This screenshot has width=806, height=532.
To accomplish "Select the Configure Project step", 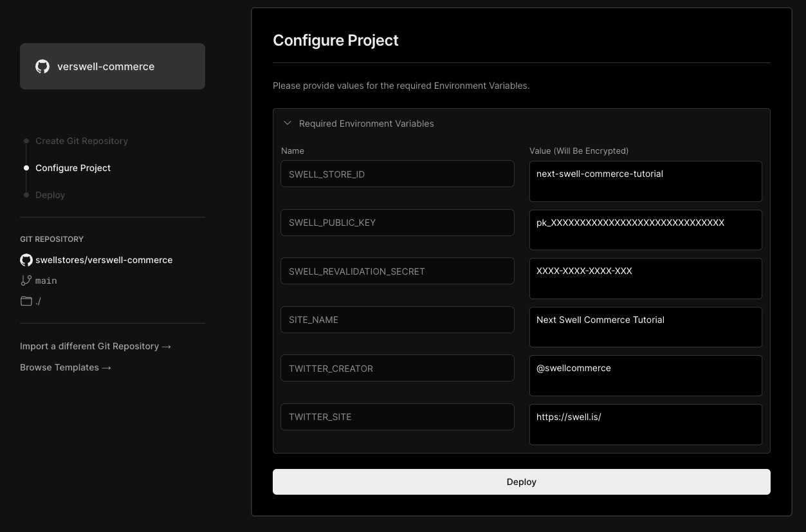I will 73,168.
